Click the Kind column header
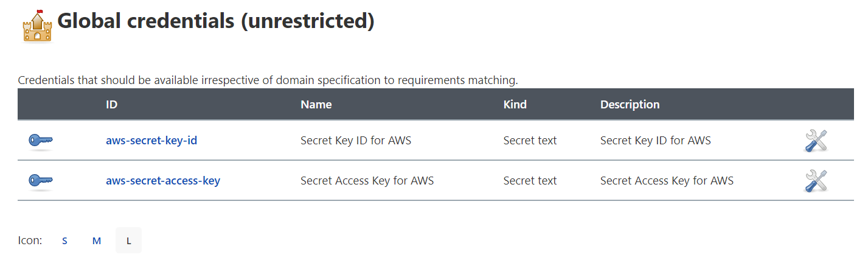The height and width of the screenshot is (260, 868). [x=515, y=104]
